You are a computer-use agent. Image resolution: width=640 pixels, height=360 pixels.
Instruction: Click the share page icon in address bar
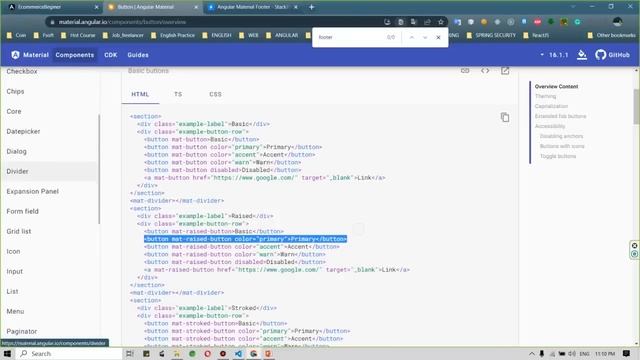[427, 22]
